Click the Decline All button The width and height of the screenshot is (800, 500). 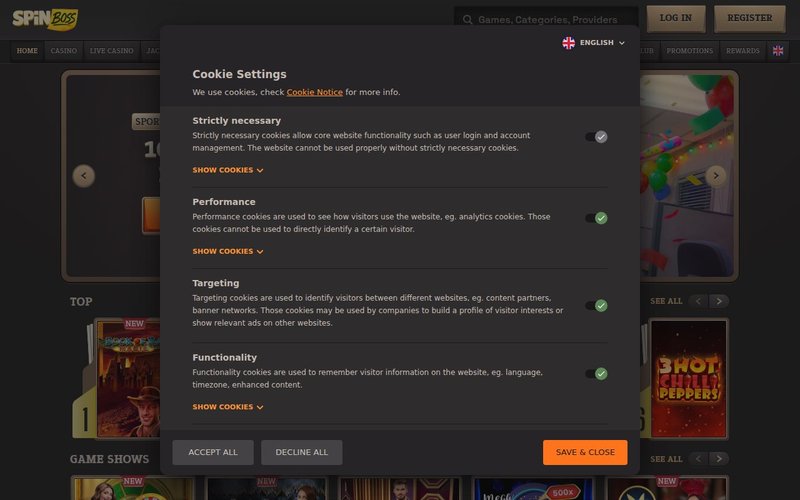[x=302, y=453]
